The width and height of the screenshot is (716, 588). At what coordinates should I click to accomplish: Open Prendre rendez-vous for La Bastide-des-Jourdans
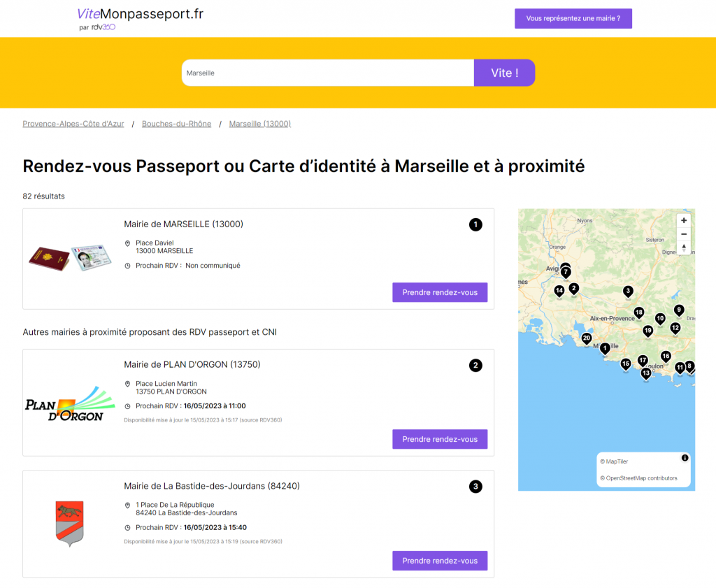pyautogui.click(x=439, y=561)
